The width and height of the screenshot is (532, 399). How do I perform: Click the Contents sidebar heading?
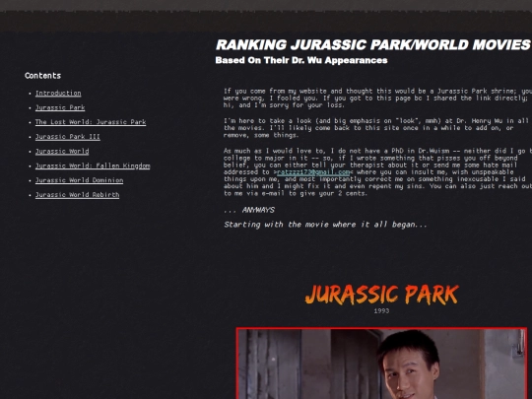(x=42, y=76)
